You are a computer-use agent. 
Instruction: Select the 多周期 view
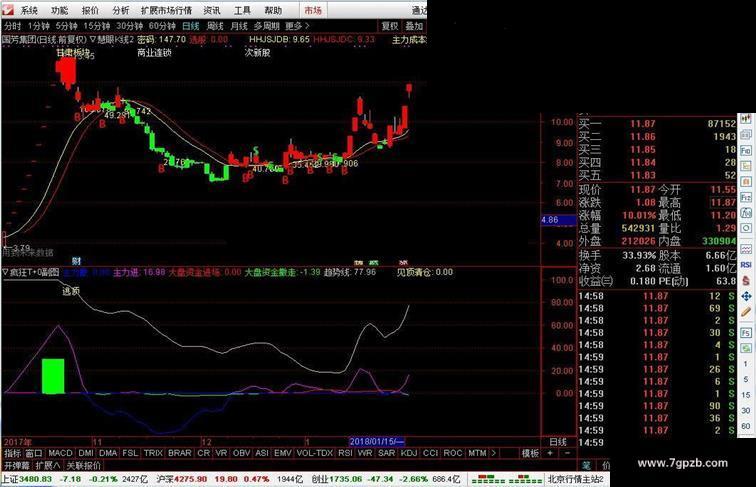[267, 26]
